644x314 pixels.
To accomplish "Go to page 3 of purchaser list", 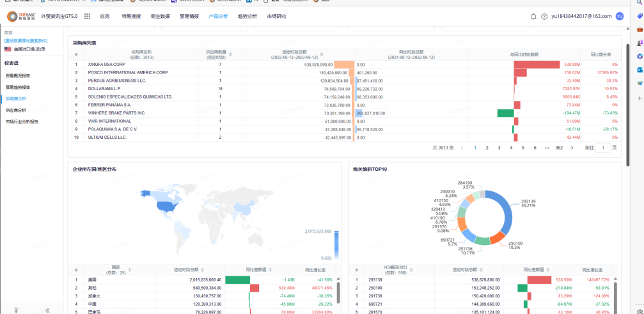I will [x=499, y=148].
